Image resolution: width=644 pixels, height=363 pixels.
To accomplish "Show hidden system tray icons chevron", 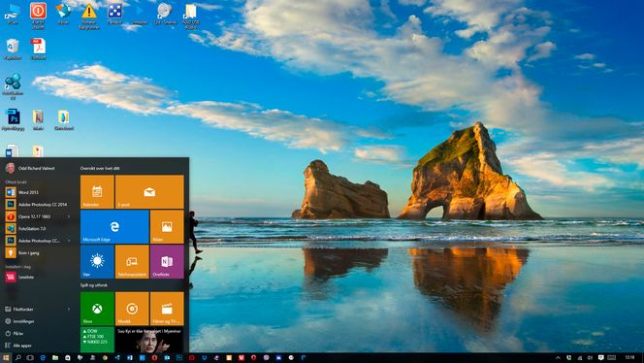I will 558,357.
